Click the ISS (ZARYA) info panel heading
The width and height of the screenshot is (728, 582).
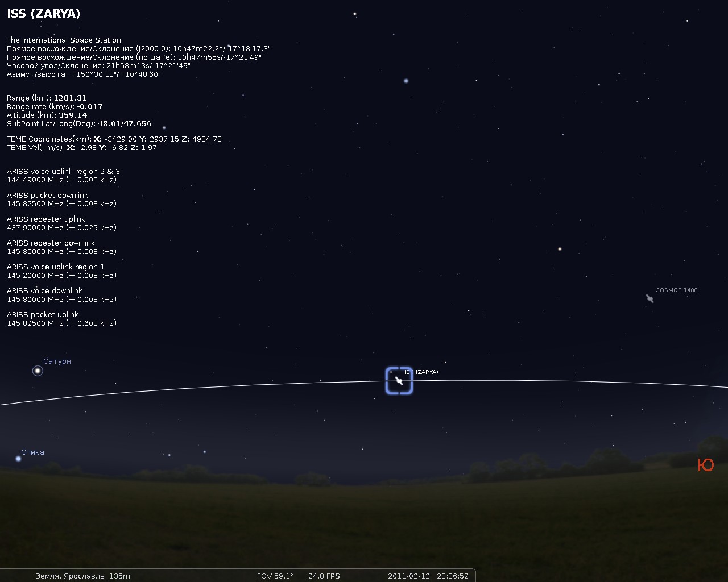43,14
